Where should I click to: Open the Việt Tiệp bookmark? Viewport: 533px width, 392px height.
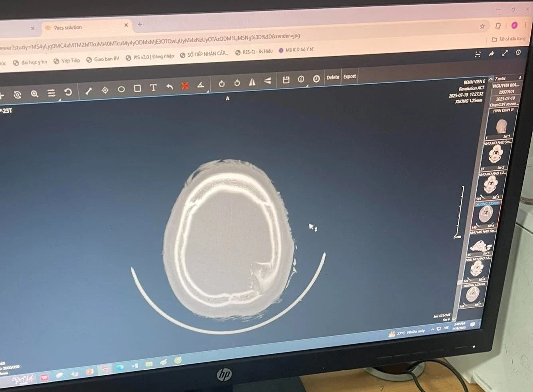point(67,61)
